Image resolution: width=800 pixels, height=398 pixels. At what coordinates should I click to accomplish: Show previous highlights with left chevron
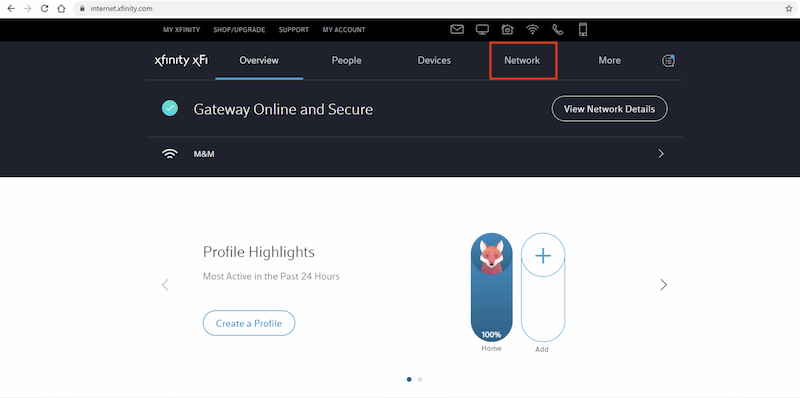point(165,285)
